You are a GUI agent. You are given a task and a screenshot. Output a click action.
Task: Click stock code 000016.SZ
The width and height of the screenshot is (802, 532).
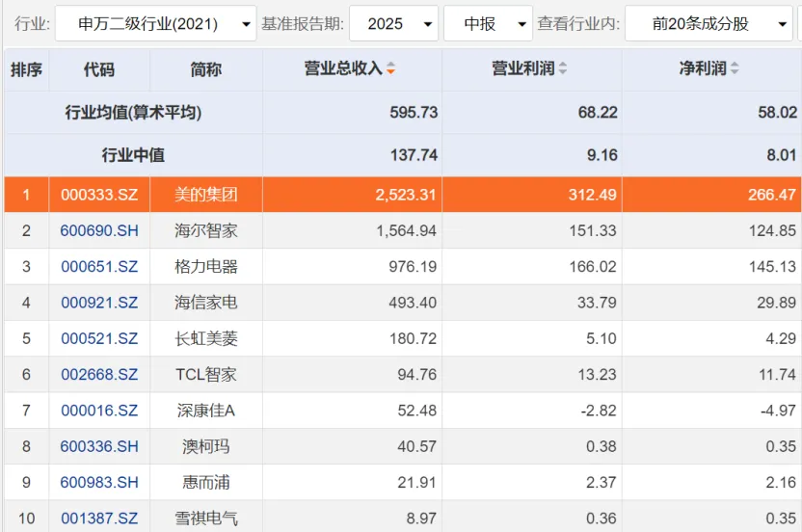pyautogui.click(x=99, y=411)
